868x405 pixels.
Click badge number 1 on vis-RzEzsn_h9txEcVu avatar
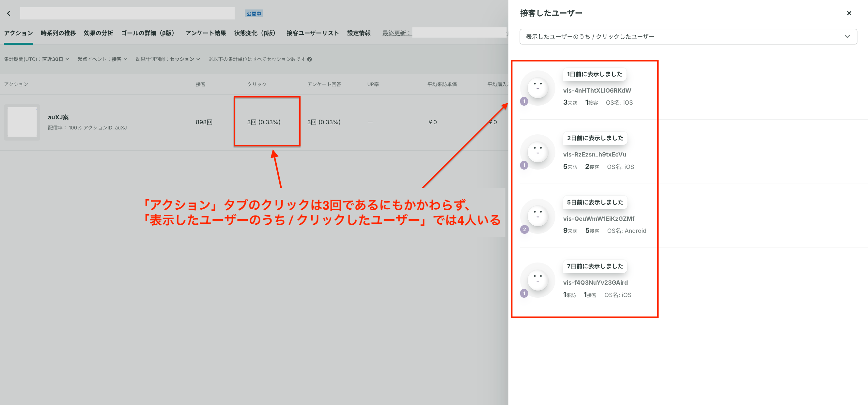click(x=524, y=165)
